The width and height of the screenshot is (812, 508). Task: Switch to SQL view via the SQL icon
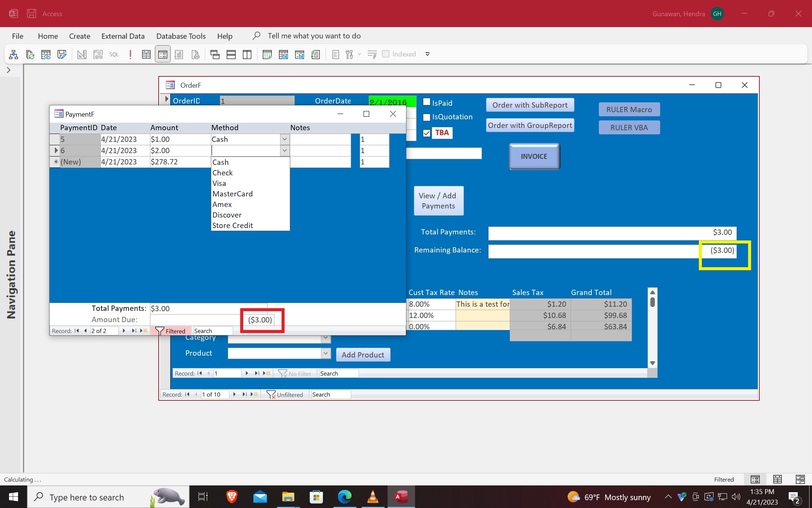(x=114, y=54)
